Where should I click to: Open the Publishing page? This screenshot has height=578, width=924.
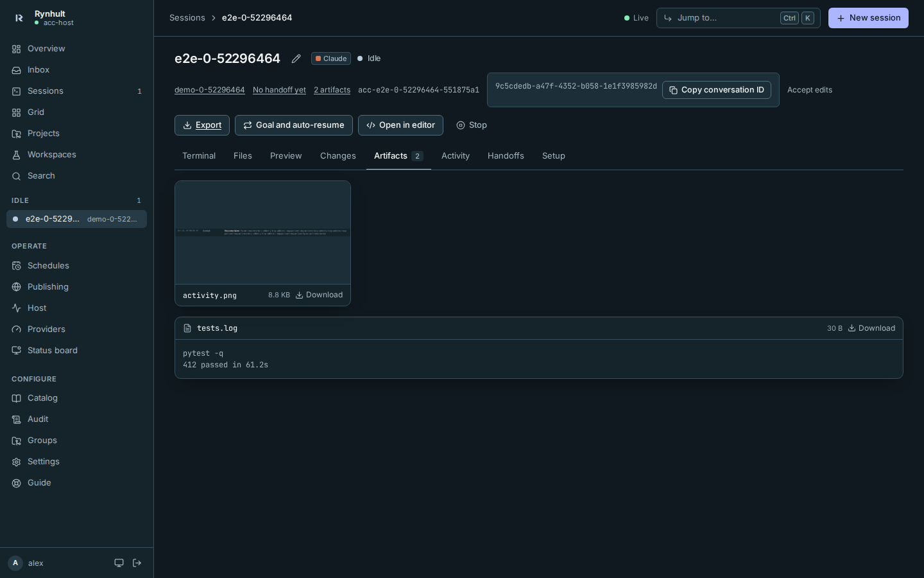pyautogui.click(x=76, y=287)
